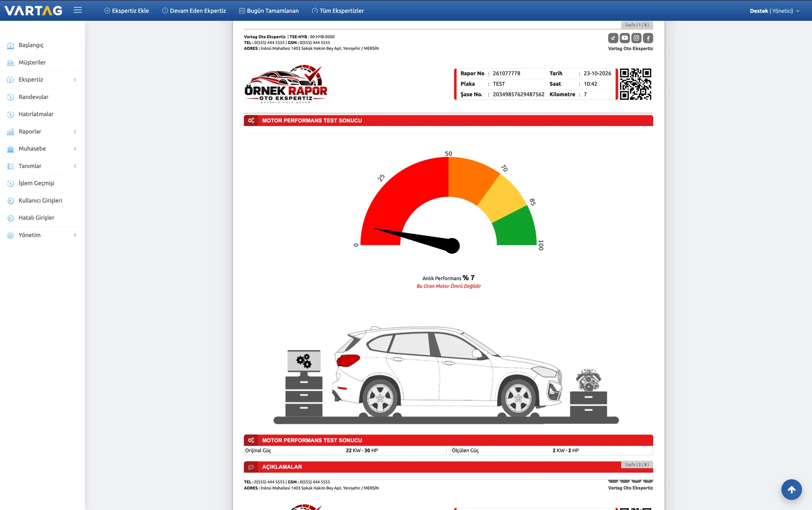
Task: Click the Randevular sidebar icon
Action: click(x=11, y=97)
